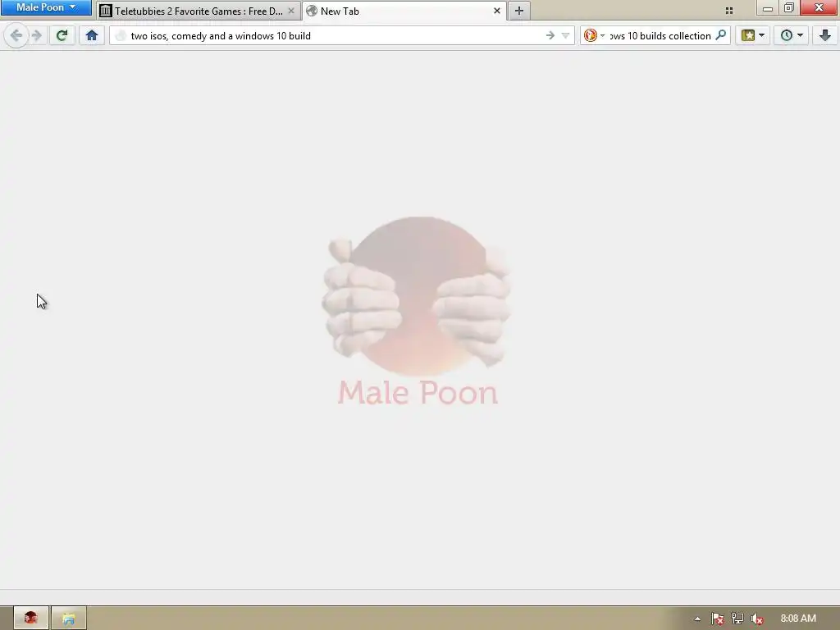840x630 pixels.
Task: Click the network tray icon
Action: click(737, 619)
